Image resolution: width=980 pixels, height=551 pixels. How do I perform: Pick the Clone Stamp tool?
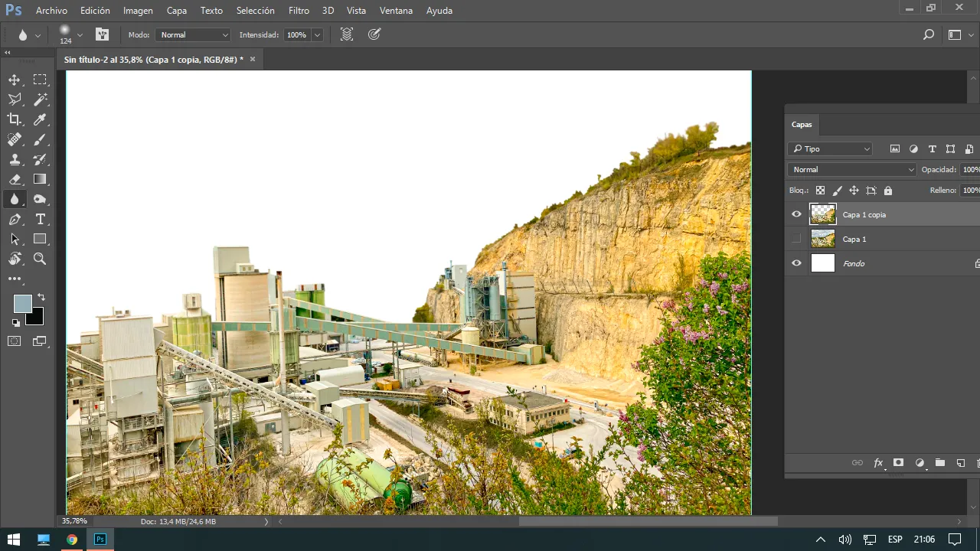[x=15, y=159]
